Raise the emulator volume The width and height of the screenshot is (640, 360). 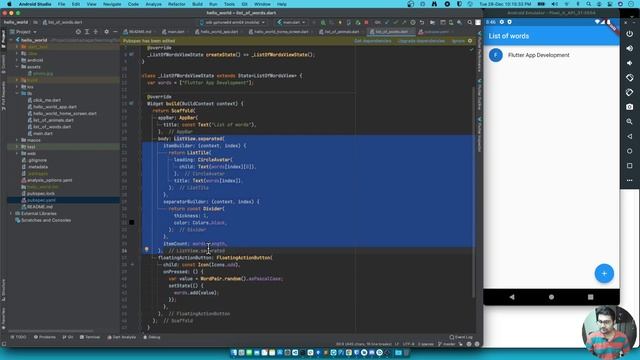pyautogui.click(x=629, y=48)
